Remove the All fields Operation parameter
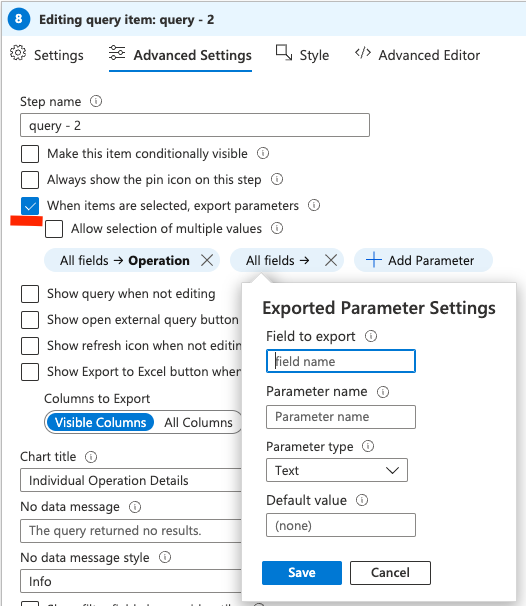This screenshot has height=606, width=526. pyautogui.click(x=207, y=260)
